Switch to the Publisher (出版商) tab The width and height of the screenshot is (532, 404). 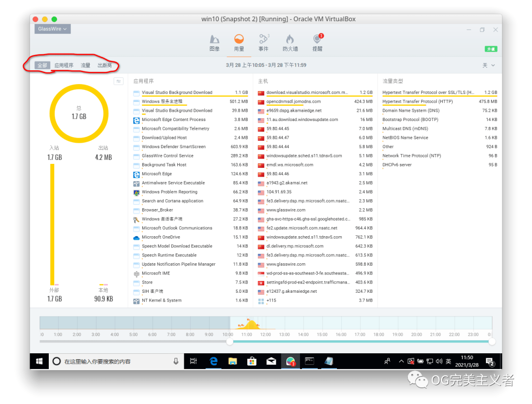pos(104,65)
